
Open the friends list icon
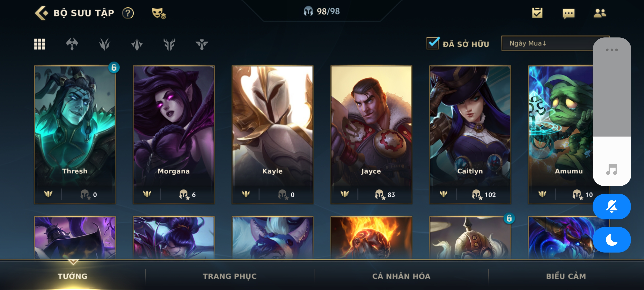point(600,13)
